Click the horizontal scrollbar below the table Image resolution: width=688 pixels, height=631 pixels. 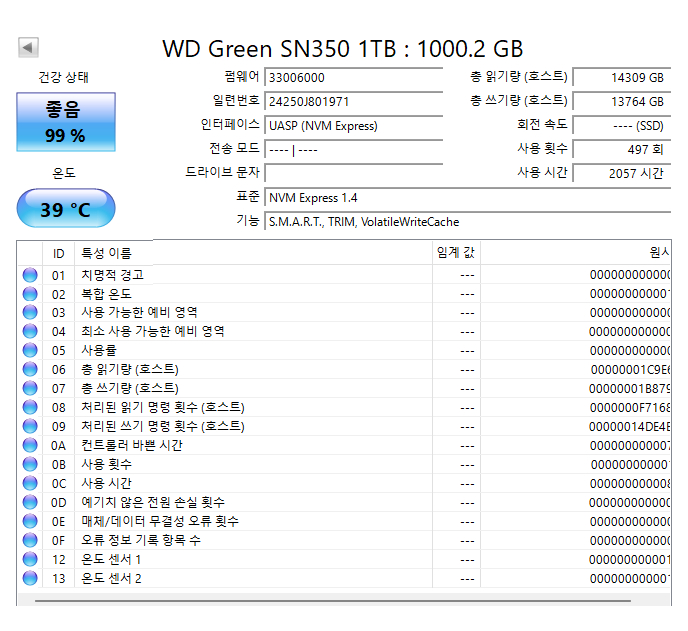click(x=333, y=600)
